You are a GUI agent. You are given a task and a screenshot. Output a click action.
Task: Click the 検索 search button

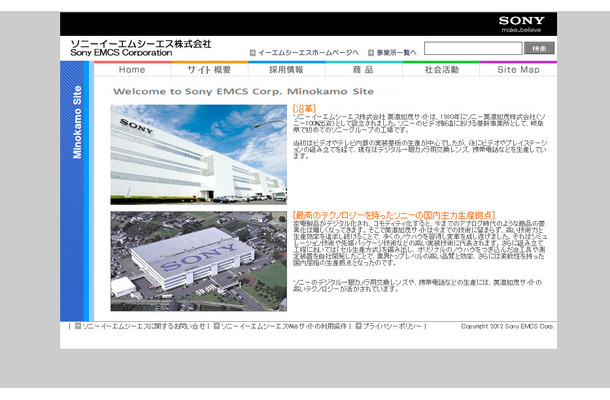pos(539,48)
